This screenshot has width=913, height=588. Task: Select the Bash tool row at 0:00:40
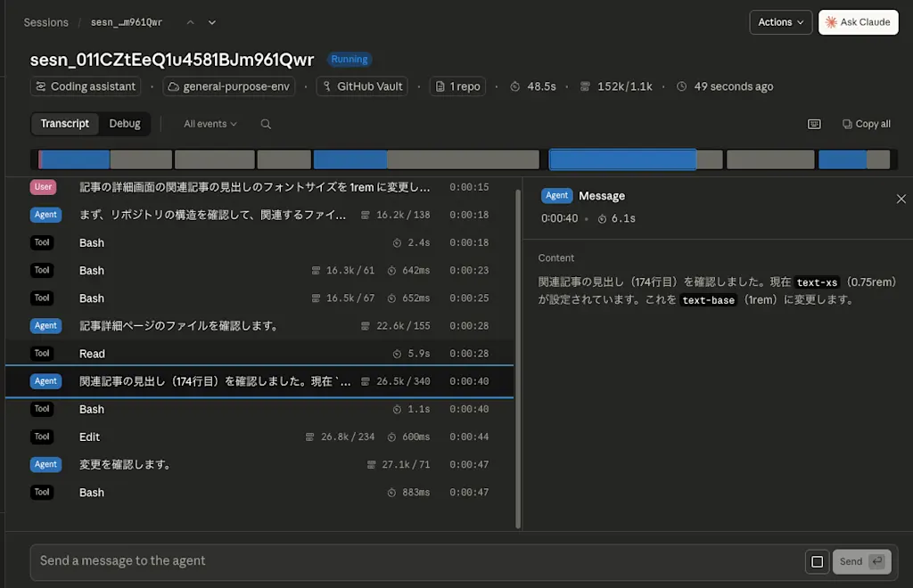[259, 410]
